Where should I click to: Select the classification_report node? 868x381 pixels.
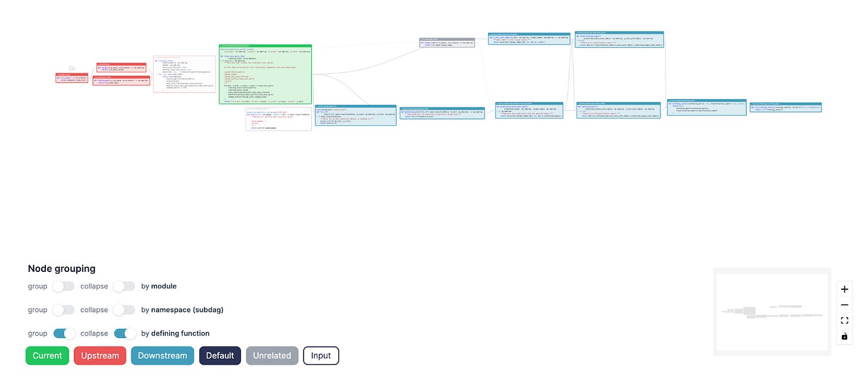pyautogui.click(x=619, y=39)
